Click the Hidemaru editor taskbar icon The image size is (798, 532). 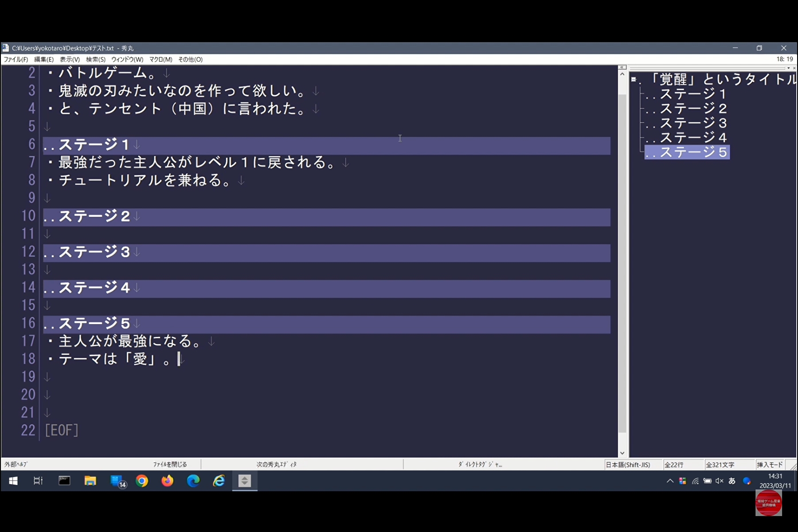tap(245, 481)
